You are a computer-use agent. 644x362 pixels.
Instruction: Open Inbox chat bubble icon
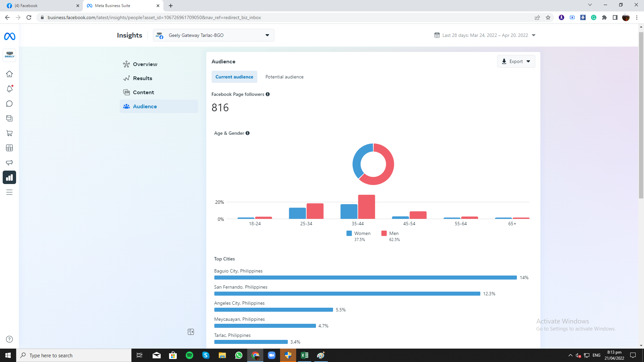coord(9,104)
